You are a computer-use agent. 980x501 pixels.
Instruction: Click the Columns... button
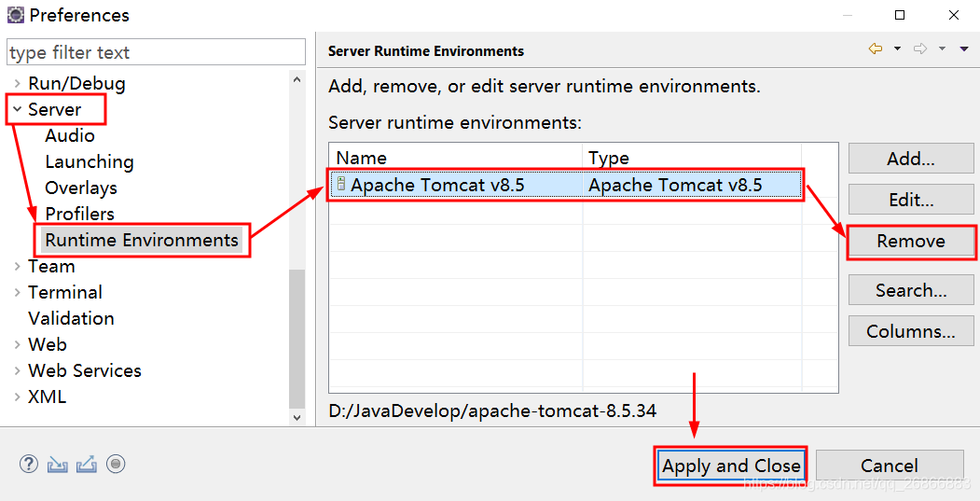click(911, 331)
